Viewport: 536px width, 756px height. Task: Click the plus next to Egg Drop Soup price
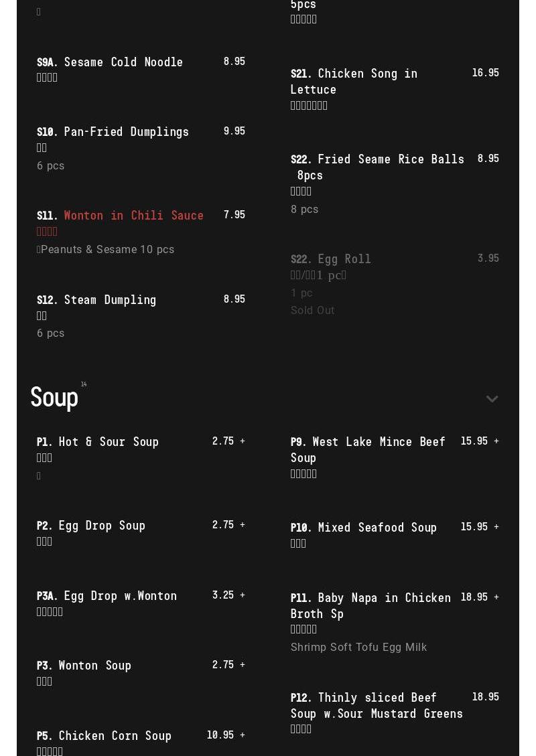coord(242,524)
